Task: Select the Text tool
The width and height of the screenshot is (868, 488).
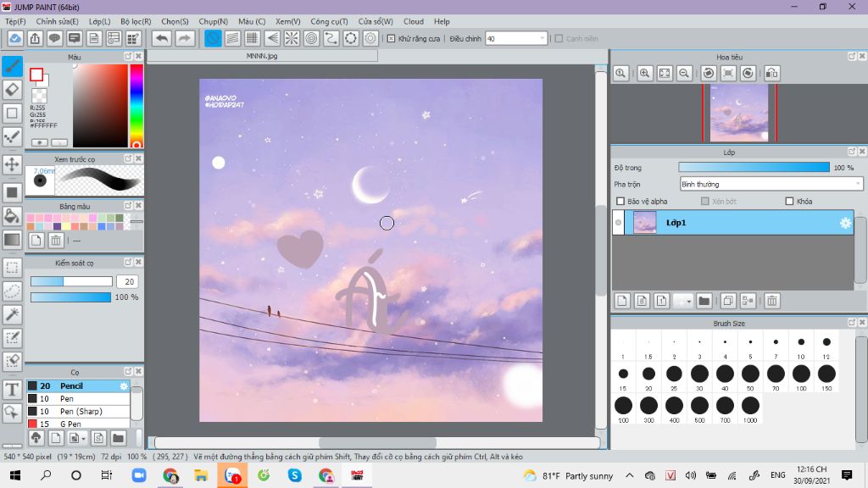Action: tap(12, 390)
